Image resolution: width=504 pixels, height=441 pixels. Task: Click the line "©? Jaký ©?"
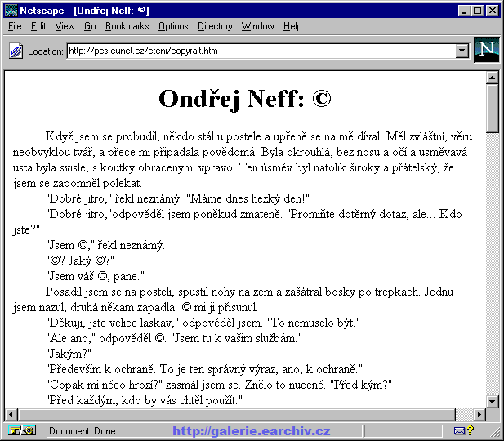point(80,261)
